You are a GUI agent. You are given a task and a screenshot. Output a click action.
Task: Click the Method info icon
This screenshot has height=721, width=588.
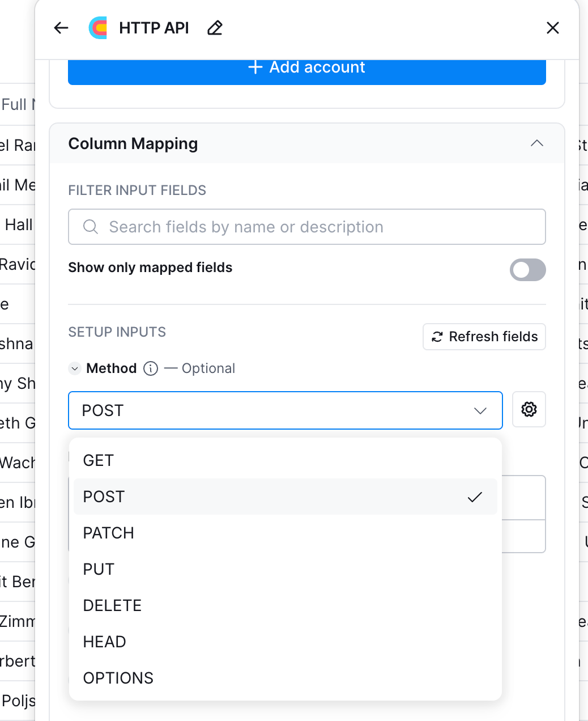[151, 368]
